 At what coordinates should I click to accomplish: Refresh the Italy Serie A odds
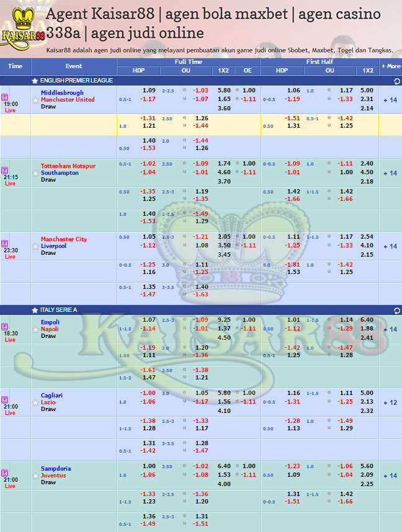pos(396,311)
